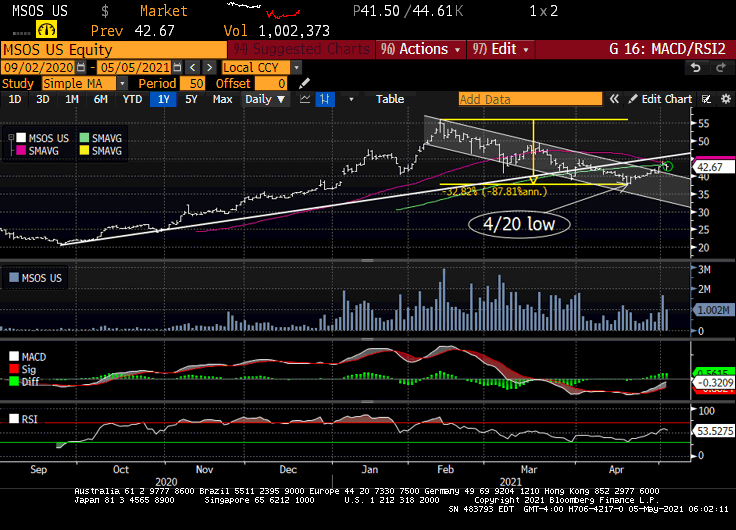The height and width of the screenshot is (530, 736).
Task: Open the start date calendar picker
Action: click(81, 68)
